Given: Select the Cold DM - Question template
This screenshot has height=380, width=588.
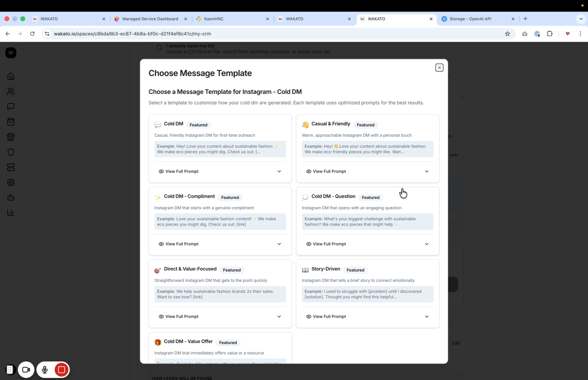Looking at the screenshot, I should [333, 196].
